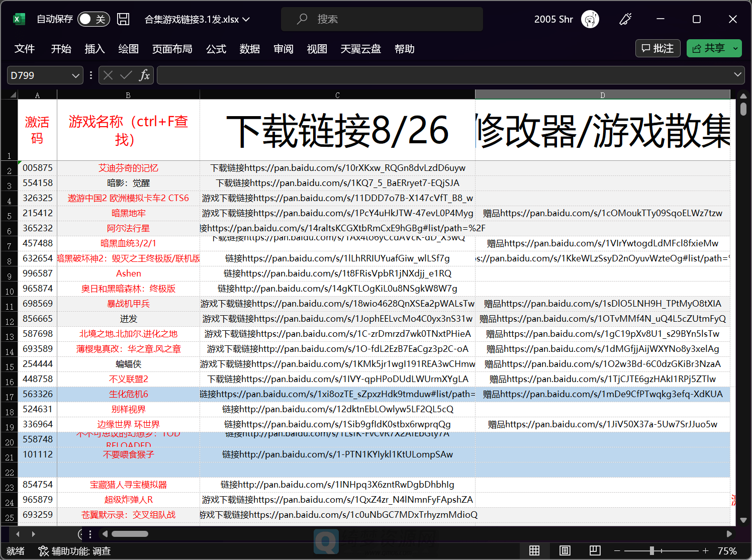Expand the formula bar chevron
Screen dimensions: 752x560
737,74
